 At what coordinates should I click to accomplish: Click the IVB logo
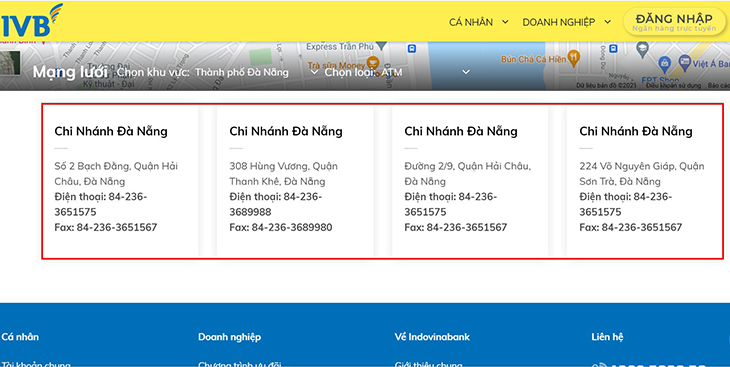[x=31, y=21]
